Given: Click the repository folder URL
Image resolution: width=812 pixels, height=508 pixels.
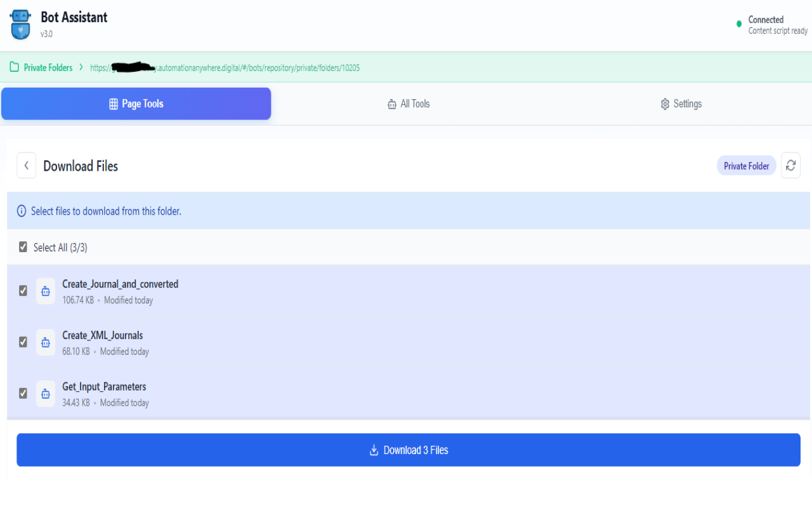Looking at the screenshot, I should tap(225, 67).
